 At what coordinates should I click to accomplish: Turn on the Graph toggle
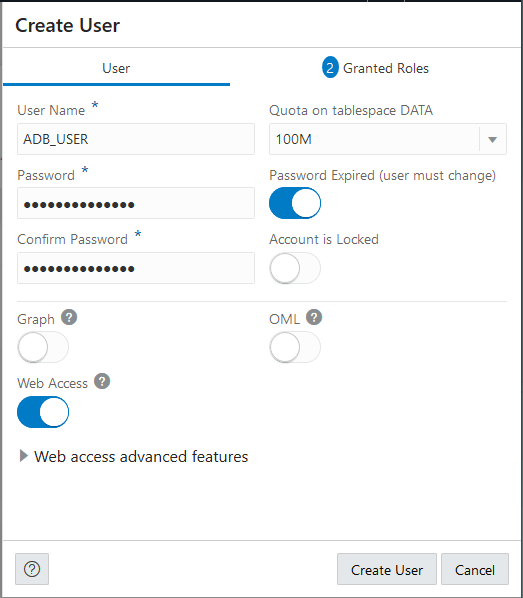click(x=43, y=347)
